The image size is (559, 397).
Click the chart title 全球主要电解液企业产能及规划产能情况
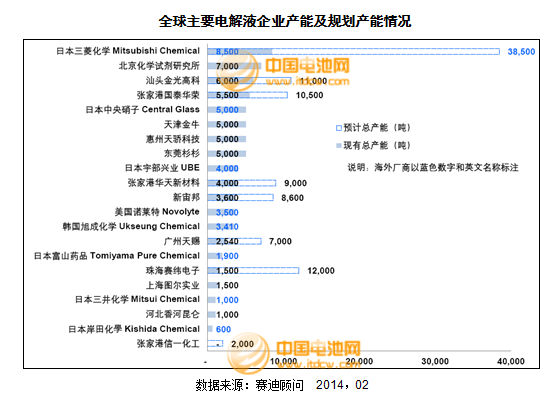284,21
